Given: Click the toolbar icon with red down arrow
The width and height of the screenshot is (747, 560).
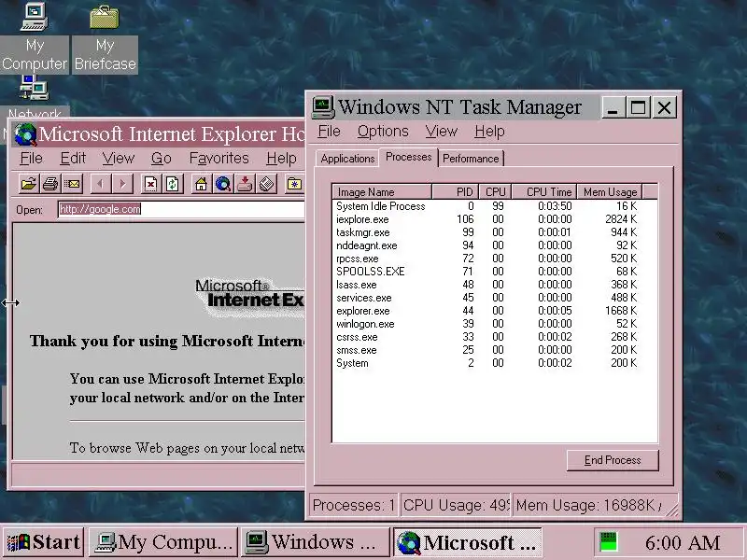Looking at the screenshot, I should (x=245, y=183).
